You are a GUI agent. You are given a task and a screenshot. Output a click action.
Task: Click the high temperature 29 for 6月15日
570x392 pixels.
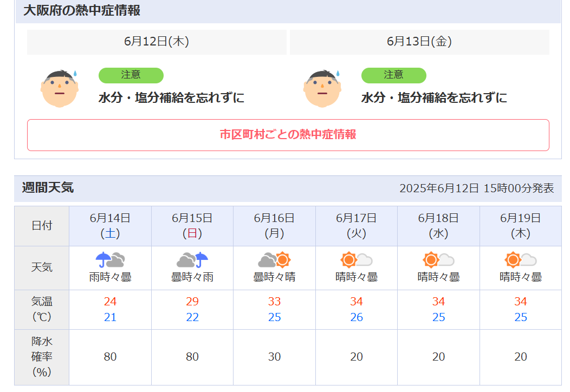pyautogui.click(x=192, y=302)
